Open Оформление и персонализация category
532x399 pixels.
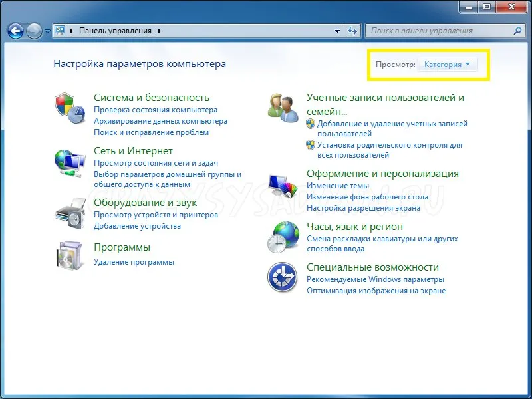click(x=382, y=174)
